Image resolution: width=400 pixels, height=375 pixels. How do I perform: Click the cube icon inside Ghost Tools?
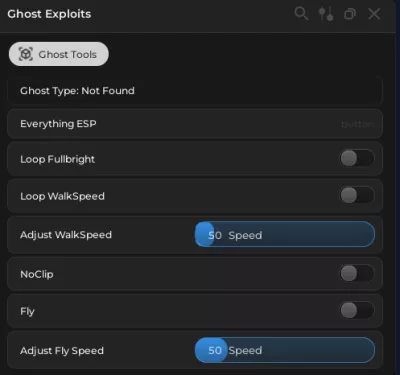[x=26, y=54]
